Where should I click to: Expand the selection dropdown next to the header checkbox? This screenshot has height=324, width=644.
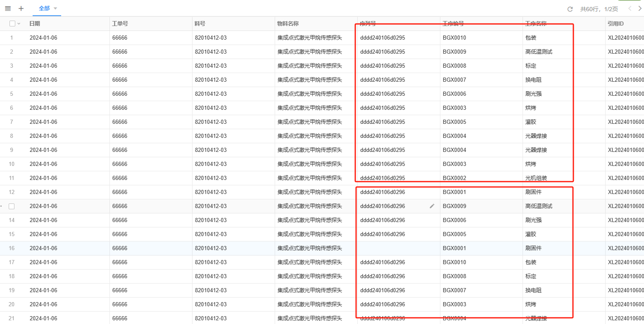click(x=19, y=24)
